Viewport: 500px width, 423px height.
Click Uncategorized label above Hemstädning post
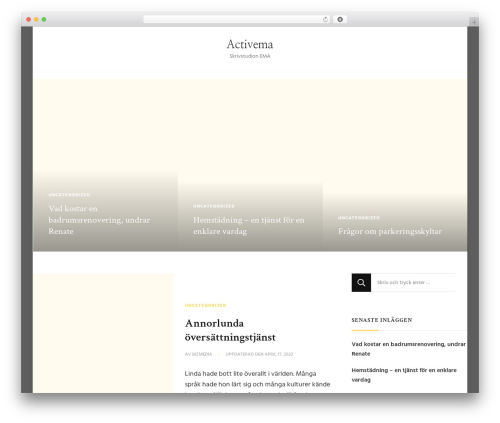(x=214, y=206)
